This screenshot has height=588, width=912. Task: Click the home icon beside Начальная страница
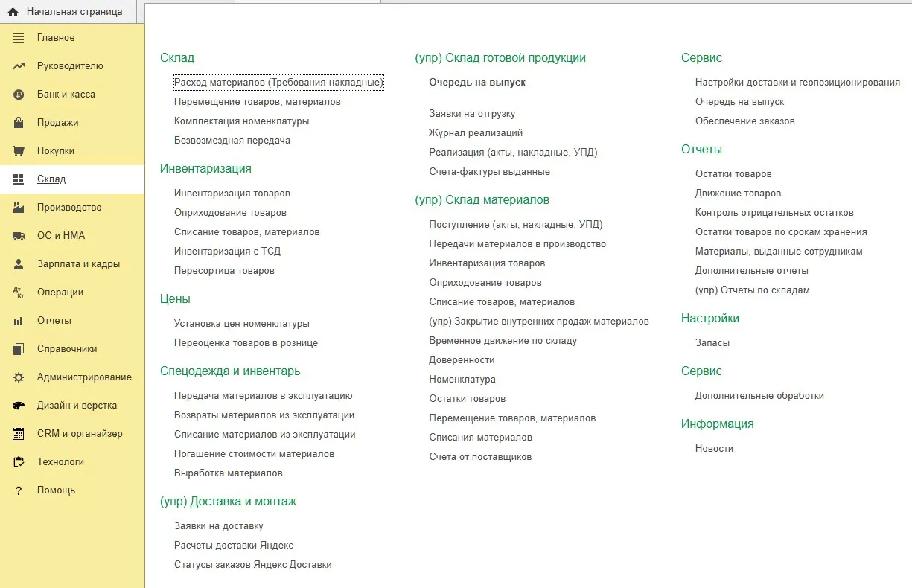pos(13,12)
